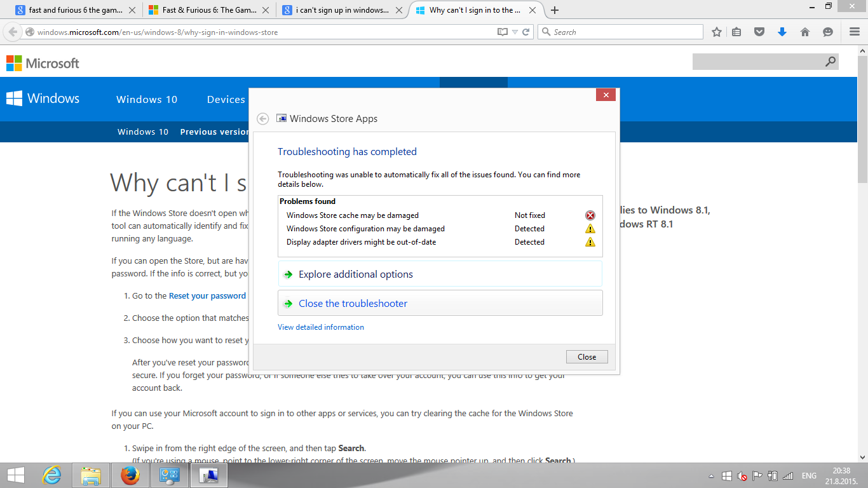The width and height of the screenshot is (868, 488).
Task: Select 'Windows Store cache may be damaged' row
Action: pos(440,215)
